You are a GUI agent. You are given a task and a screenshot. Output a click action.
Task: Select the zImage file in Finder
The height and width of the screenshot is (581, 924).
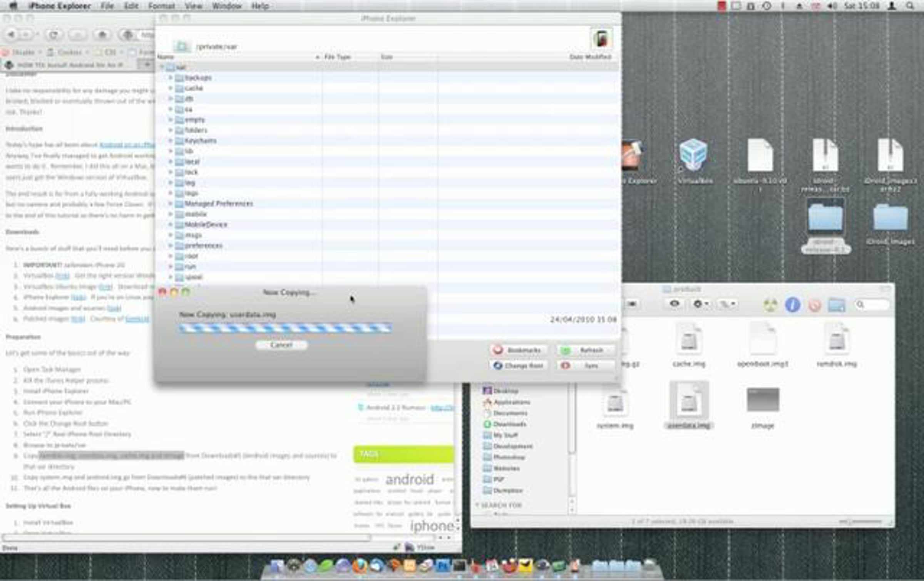pos(762,407)
